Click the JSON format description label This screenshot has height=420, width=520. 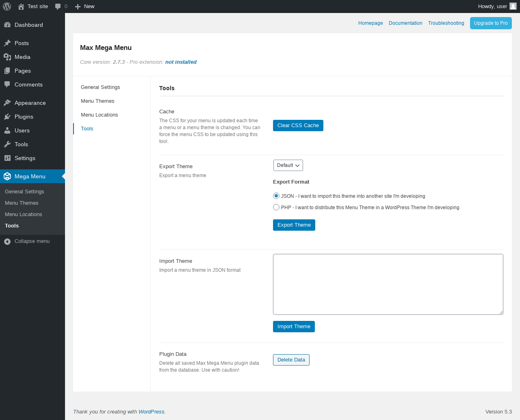coord(353,196)
